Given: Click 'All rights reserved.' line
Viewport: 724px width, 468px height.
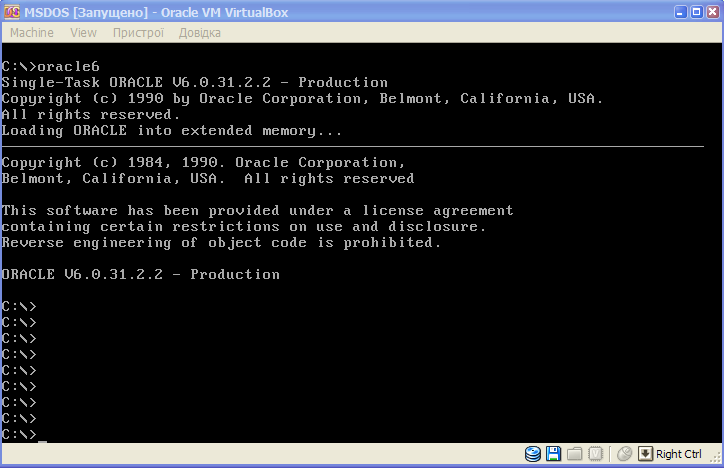Looking at the screenshot, I should [90, 114].
